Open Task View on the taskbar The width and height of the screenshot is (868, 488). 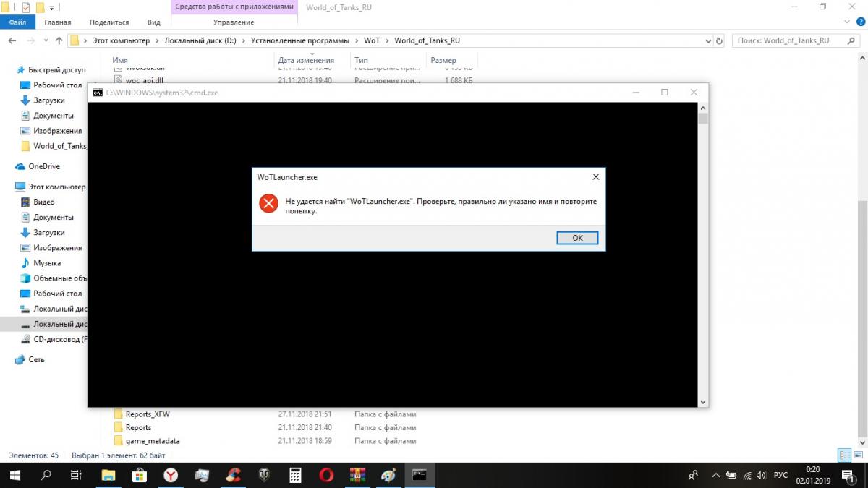click(x=76, y=475)
